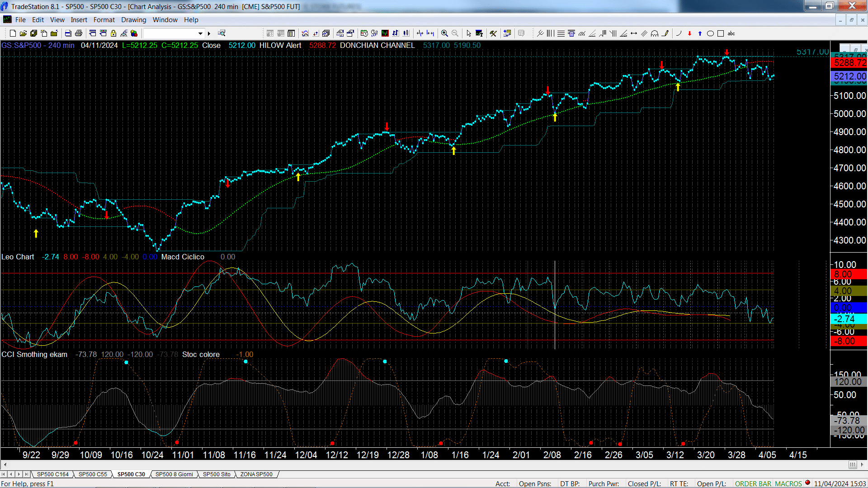
Task: Click the Macd Ciclico indicator label
Action: [183, 257]
